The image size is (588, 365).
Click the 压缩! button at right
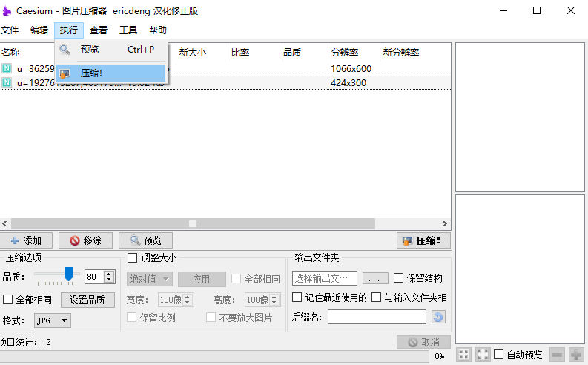coord(423,240)
